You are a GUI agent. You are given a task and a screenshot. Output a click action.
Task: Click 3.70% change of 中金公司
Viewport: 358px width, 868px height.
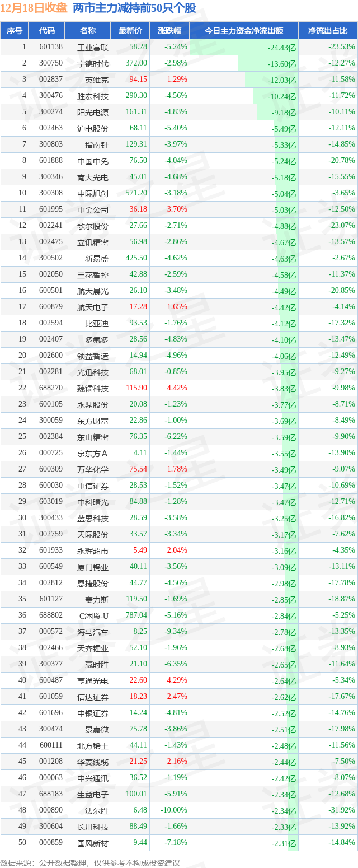pos(177,209)
